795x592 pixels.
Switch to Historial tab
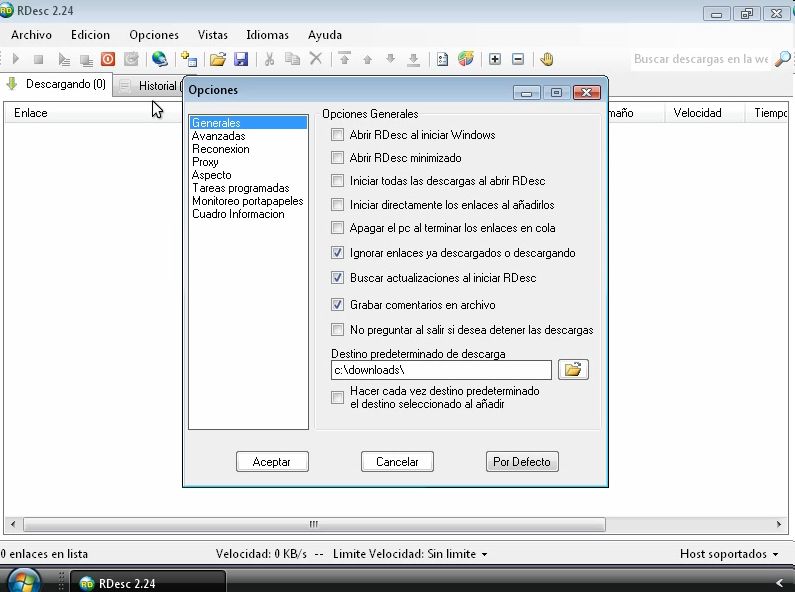pyautogui.click(x=150, y=86)
